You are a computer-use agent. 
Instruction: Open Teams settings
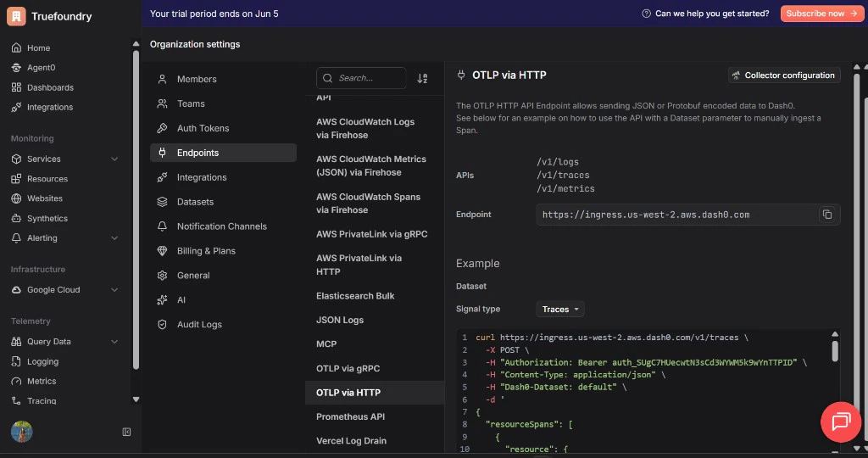223,103
